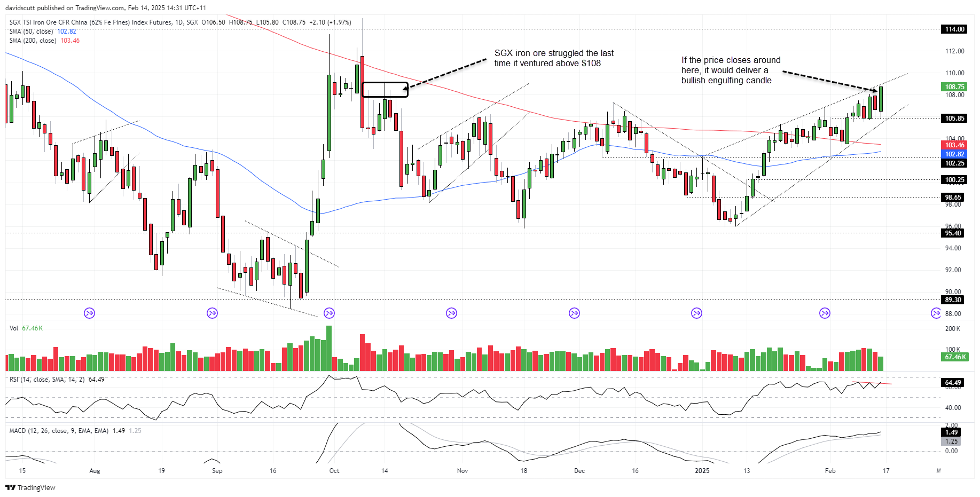Select the SGX TSI Iron Ore symbol title
Screen dimensions: 980x497
[x=104, y=22]
